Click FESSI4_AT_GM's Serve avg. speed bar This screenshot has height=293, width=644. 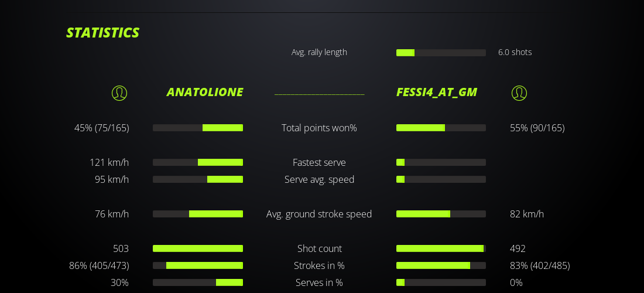[x=441, y=179]
